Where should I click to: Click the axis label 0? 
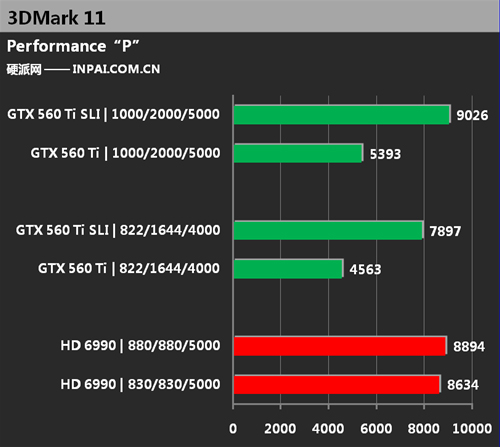coord(233,429)
